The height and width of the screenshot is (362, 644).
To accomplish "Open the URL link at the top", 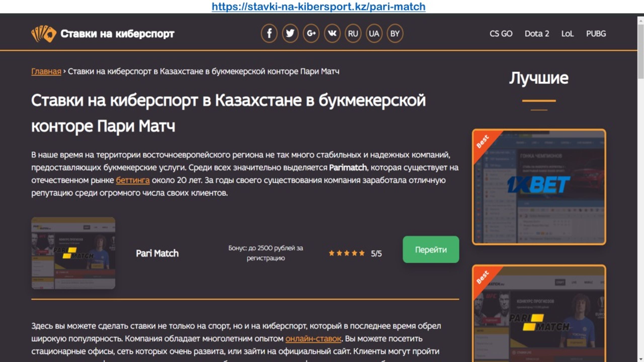I will pos(318,7).
